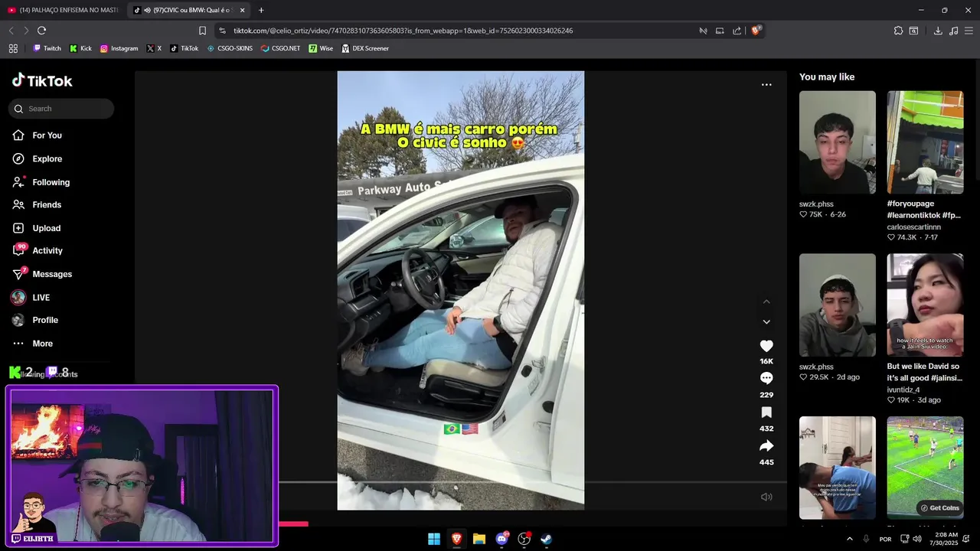
Task: Open the bookmarks grid apps icon
Action: (13, 48)
